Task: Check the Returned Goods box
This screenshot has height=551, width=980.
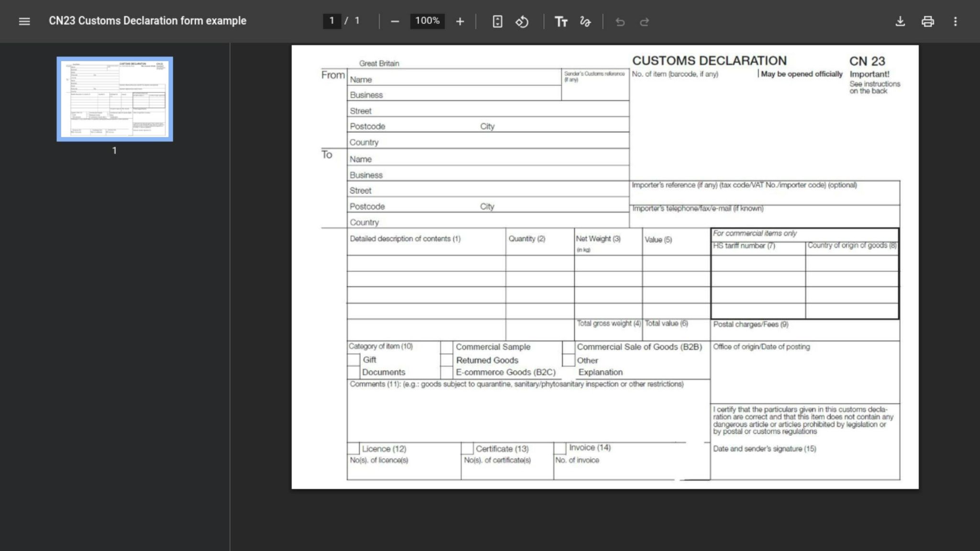Action: pyautogui.click(x=446, y=360)
